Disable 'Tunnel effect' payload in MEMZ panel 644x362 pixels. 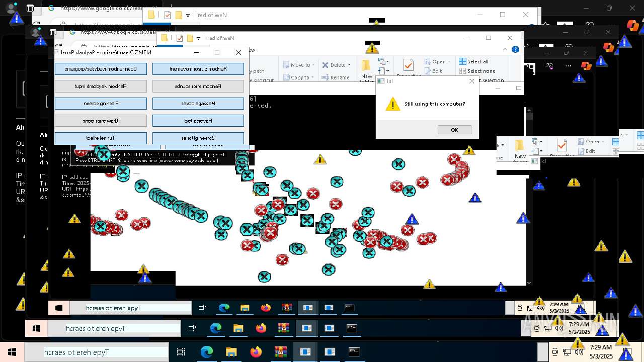(101, 138)
